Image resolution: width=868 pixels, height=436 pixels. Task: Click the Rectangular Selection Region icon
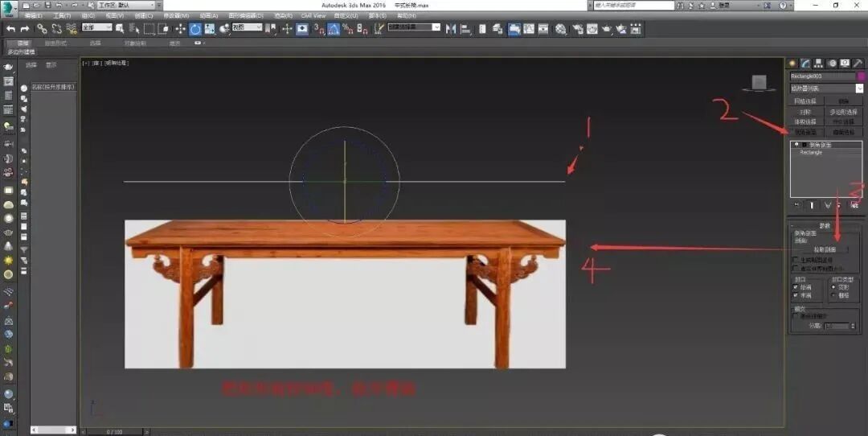pos(149,29)
